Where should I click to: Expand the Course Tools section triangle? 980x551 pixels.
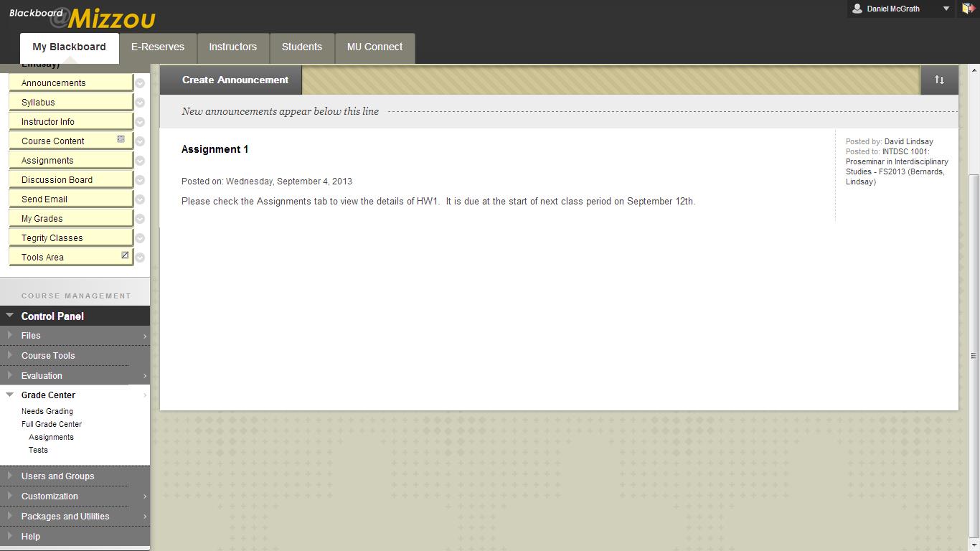click(x=10, y=355)
